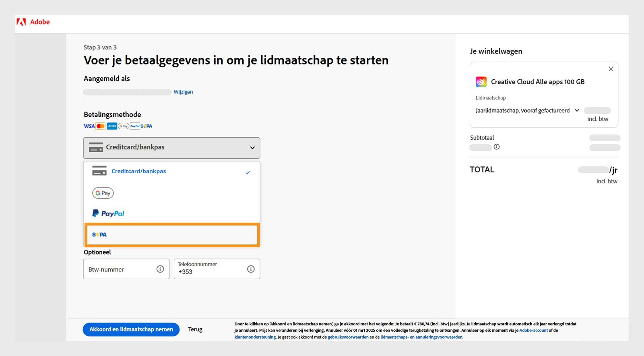Click the 'Je winkelwagen' heading
The width and height of the screenshot is (644, 356).
tap(496, 51)
